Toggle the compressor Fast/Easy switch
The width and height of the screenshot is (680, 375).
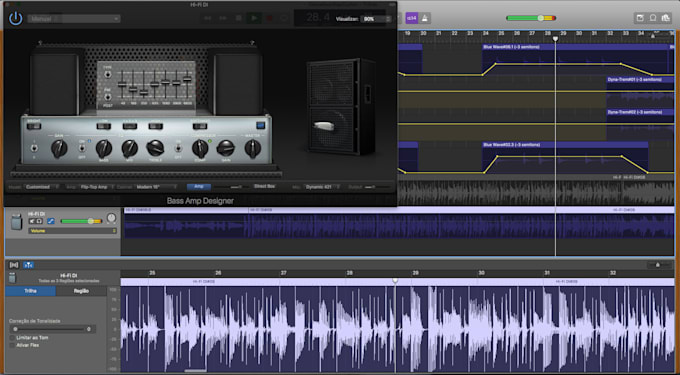click(200, 126)
